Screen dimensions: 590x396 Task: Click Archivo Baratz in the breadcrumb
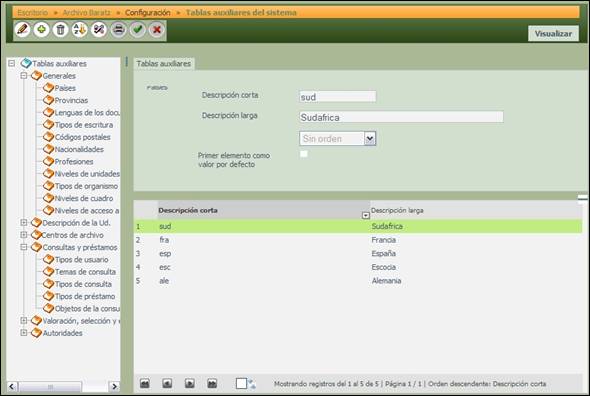tap(87, 12)
